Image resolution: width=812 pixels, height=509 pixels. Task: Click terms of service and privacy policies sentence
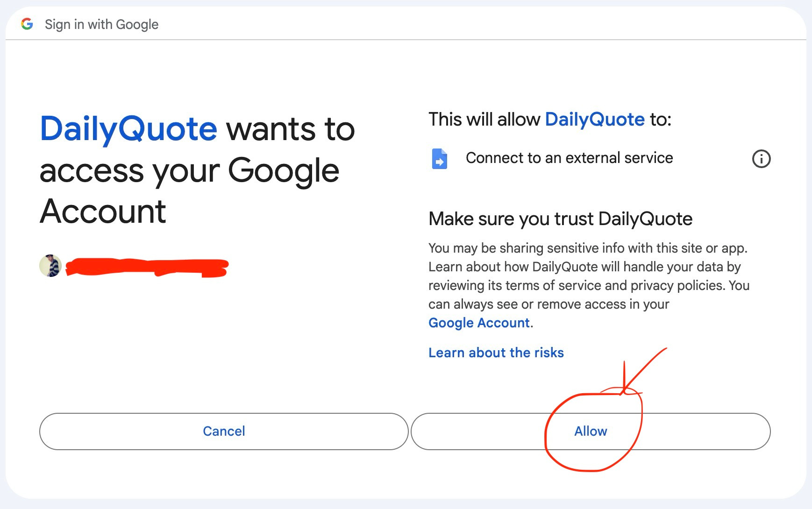(589, 285)
